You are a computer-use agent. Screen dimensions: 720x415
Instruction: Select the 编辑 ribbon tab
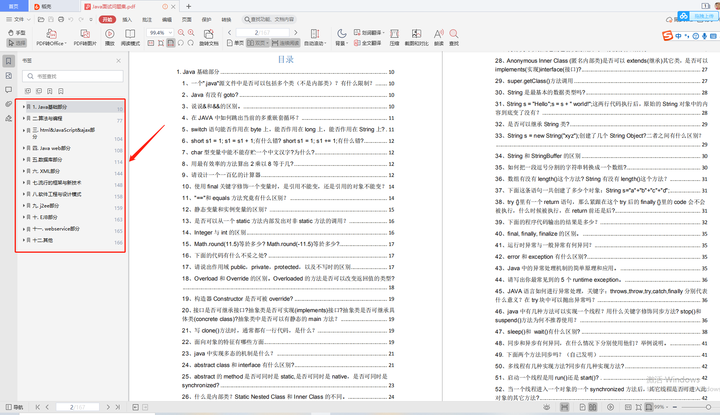(x=167, y=19)
